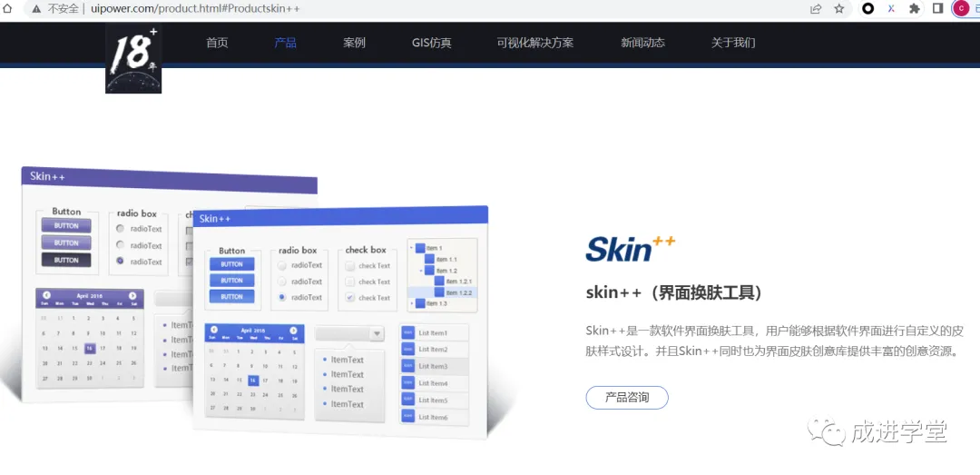Open the 新闻动态 navigation item
The height and width of the screenshot is (475, 980).
click(x=642, y=43)
